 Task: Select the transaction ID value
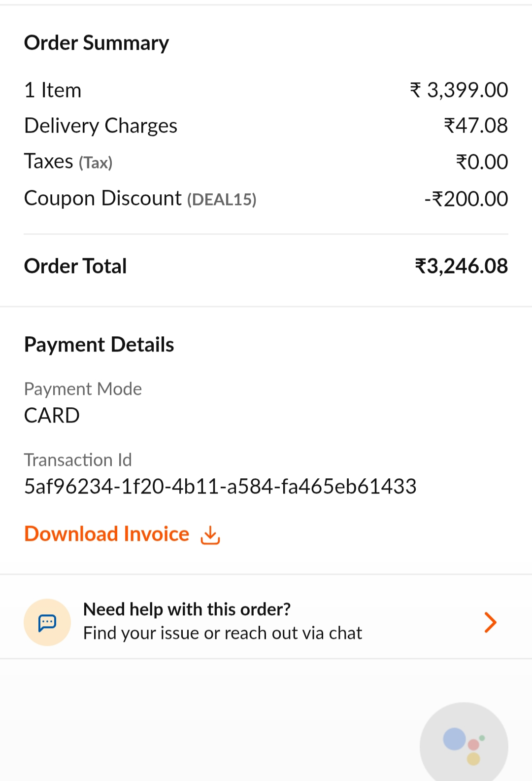point(220,487)
